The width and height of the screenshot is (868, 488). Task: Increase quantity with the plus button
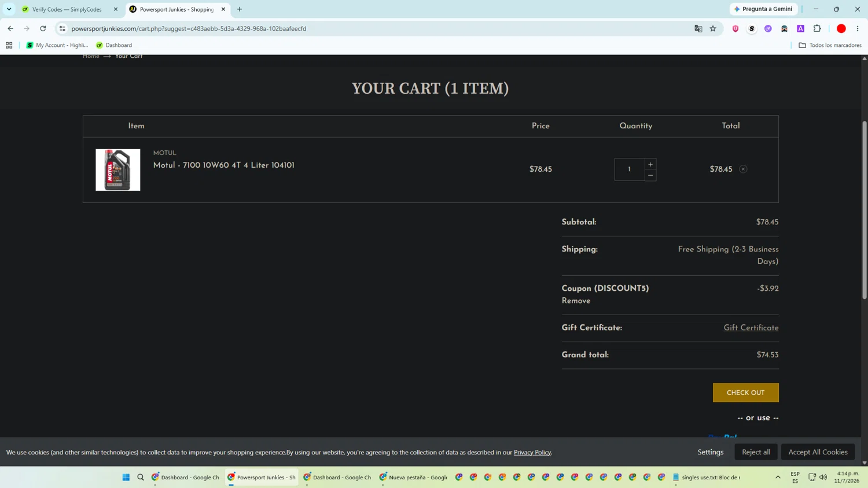point(650,164)
